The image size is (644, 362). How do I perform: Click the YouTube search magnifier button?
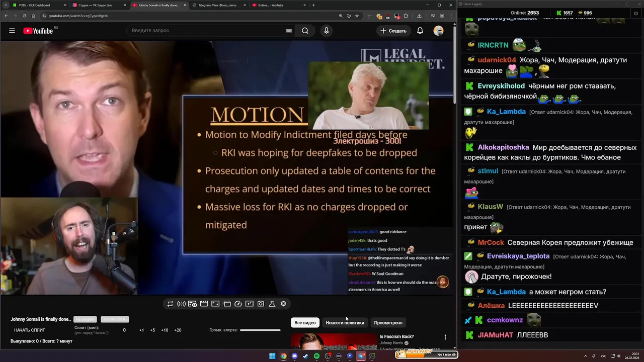(305, 31)
